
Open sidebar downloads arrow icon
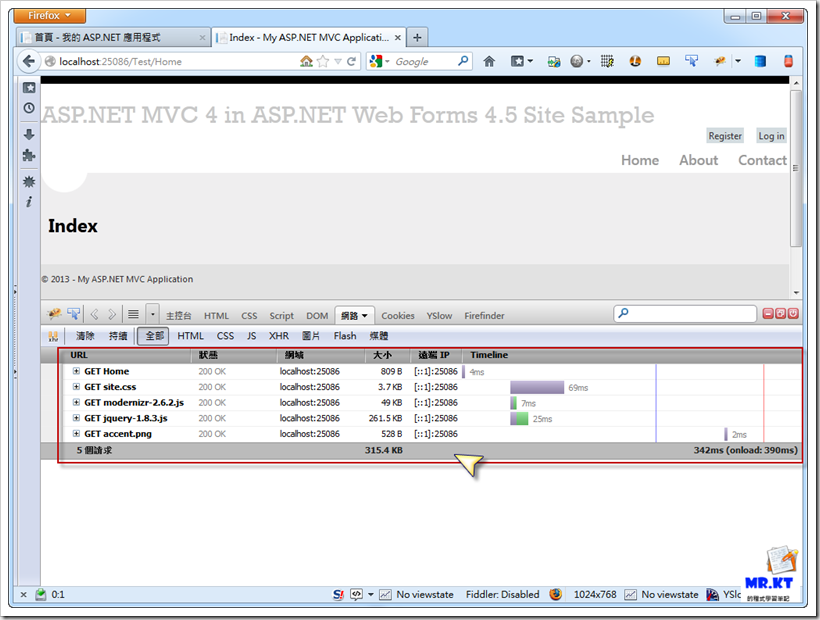pyautogui.click(x=29, y=134)
